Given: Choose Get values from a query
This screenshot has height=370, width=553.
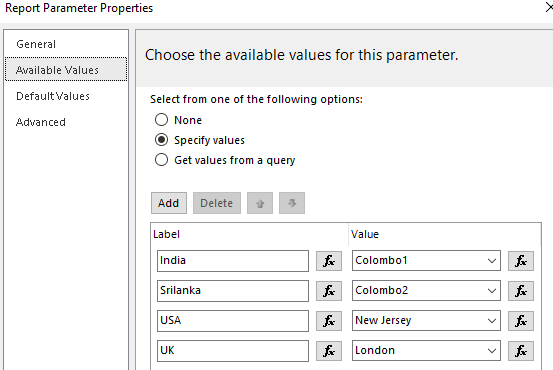Looking at the screenshot, I should pyautogui.click(x=161, y=160).
